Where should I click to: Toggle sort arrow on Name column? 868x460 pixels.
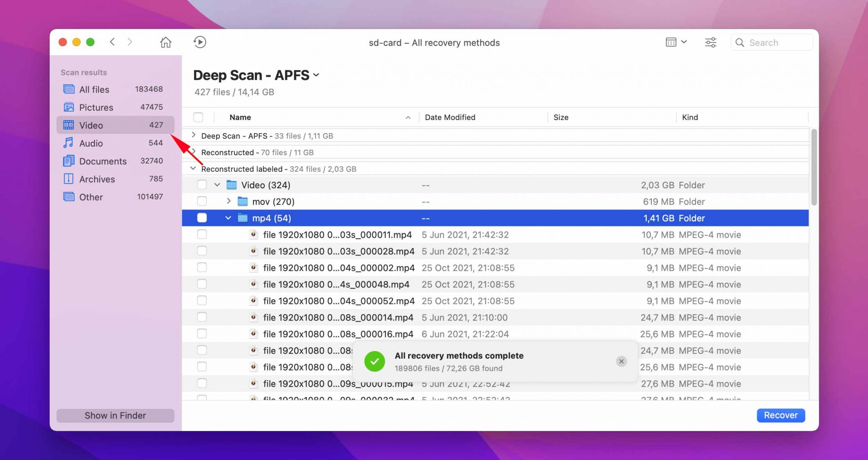(x=408, y=117)
